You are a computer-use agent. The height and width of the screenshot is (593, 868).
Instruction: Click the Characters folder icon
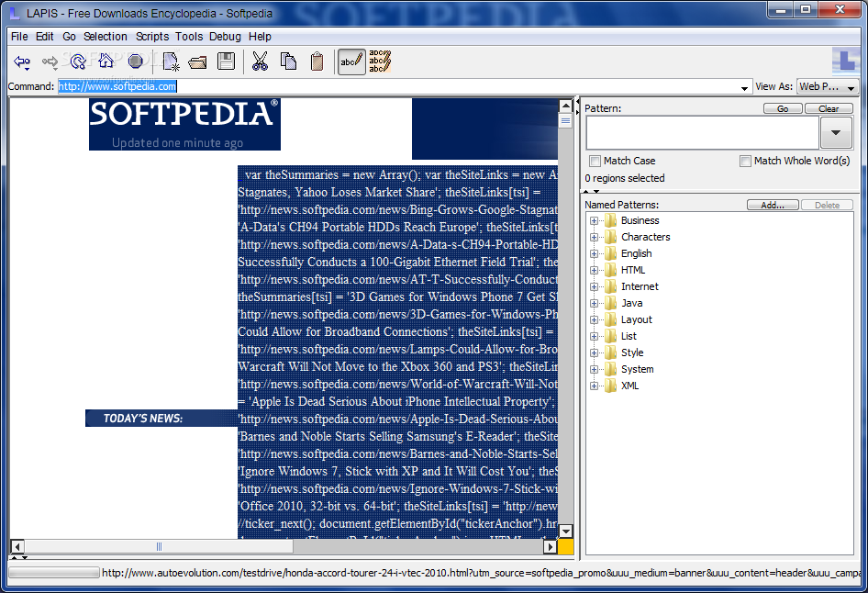(x=610, y=237)
